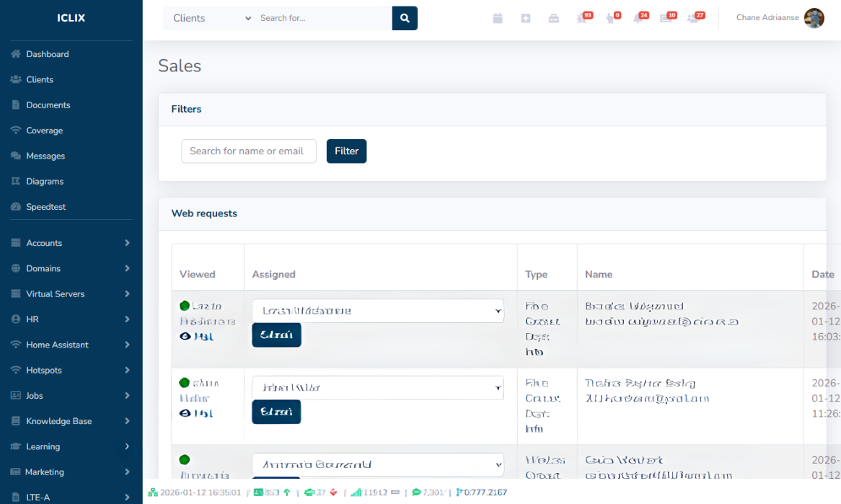Screen dimensions: 841x504
Task: Click the calendar icon in top bar
Action: pyautogui.click(x=497, y=19)
